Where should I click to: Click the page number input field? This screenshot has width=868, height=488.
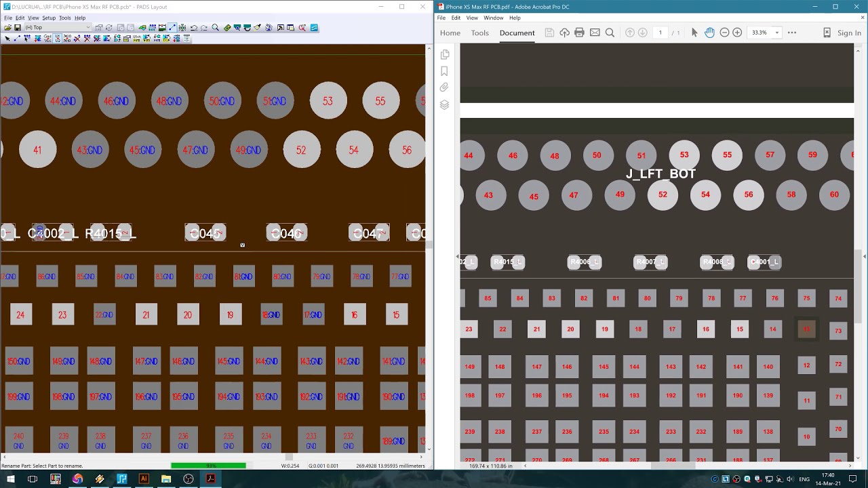coord(660,33)
